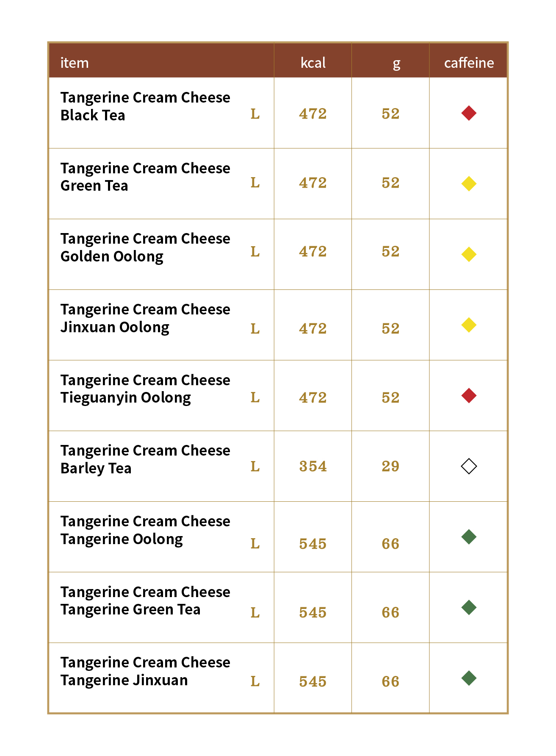Click the g column header
This screenshot has height=756, width=556.
(396, 64)
